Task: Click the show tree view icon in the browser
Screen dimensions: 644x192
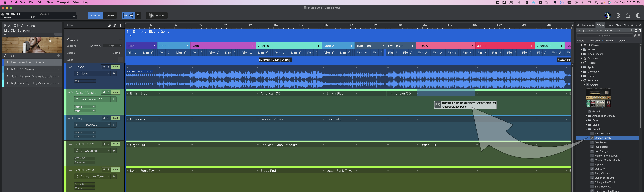Action: tap(640, 30)
